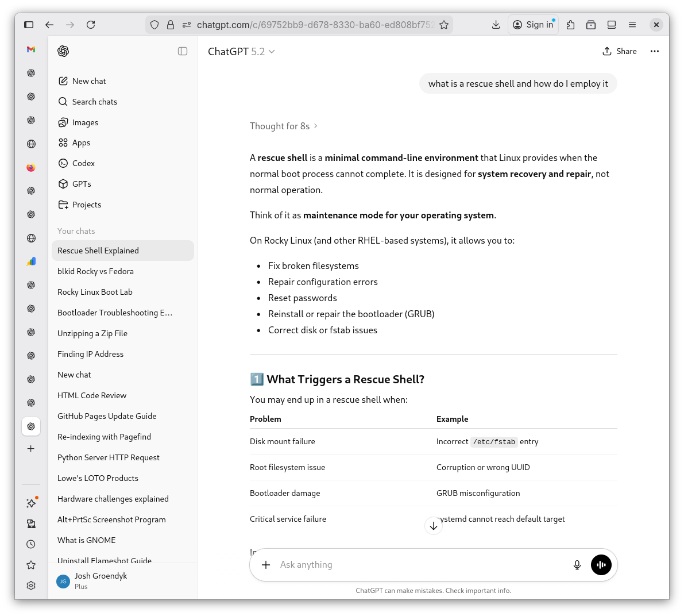Collapse the ChatGPT sidebar panel
This screenshot has height=616, width=684.
point(183,51)
